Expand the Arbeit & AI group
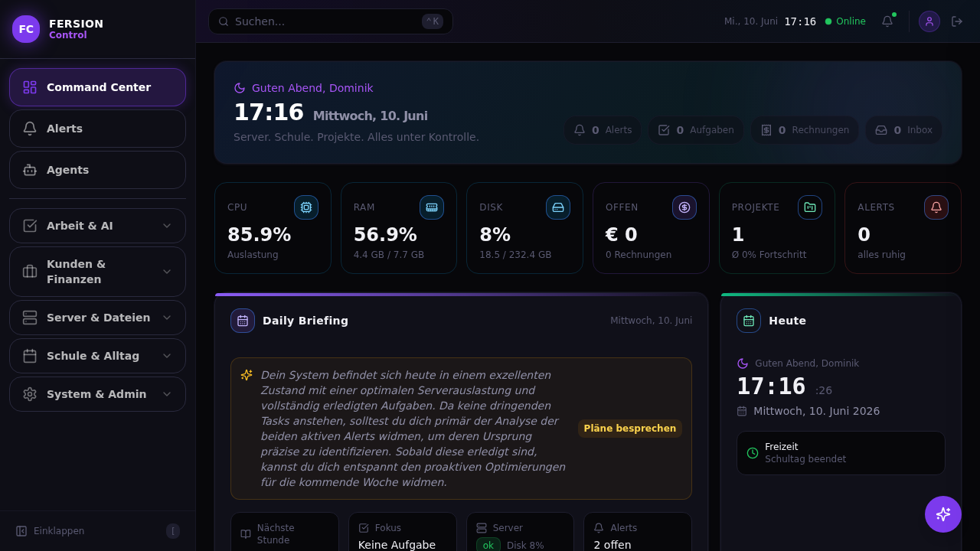Viewport: 980px width, 551px height. tap(97, 226)
